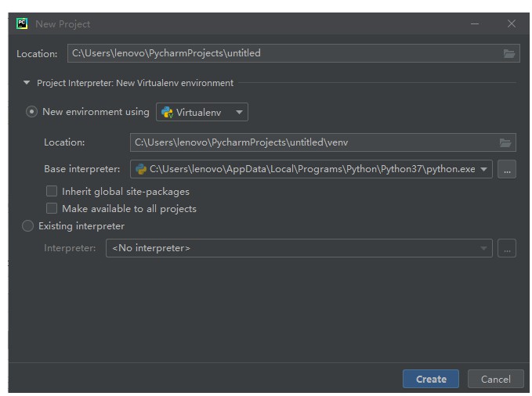Open folder browser for project Location field
Image resolution: width=532 pixels, height=396 pixels.
point(509,53)
